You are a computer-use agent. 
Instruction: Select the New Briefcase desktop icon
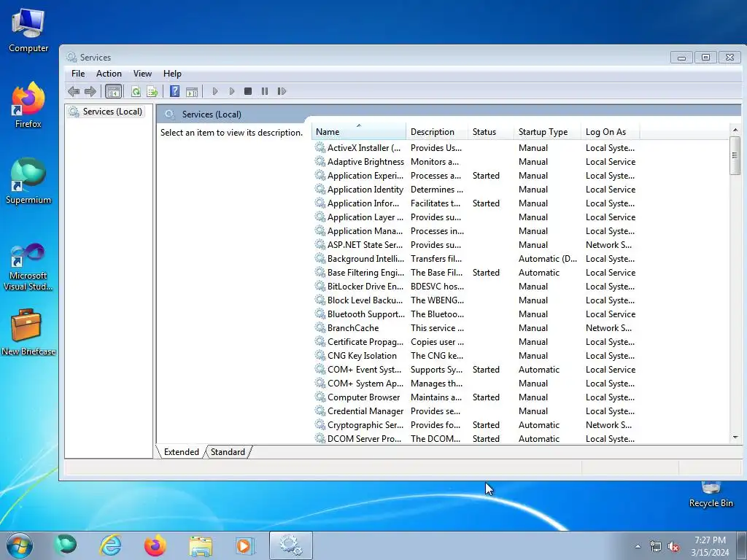tap(28, 332)
